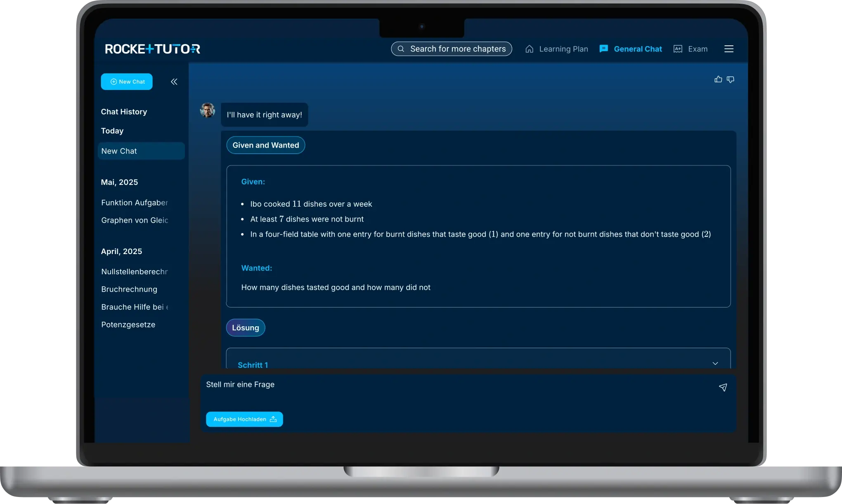Image resolution: width=842 pixels, height=504 pixels.
Task: Click the Lösung pill button
Action: 246,328
